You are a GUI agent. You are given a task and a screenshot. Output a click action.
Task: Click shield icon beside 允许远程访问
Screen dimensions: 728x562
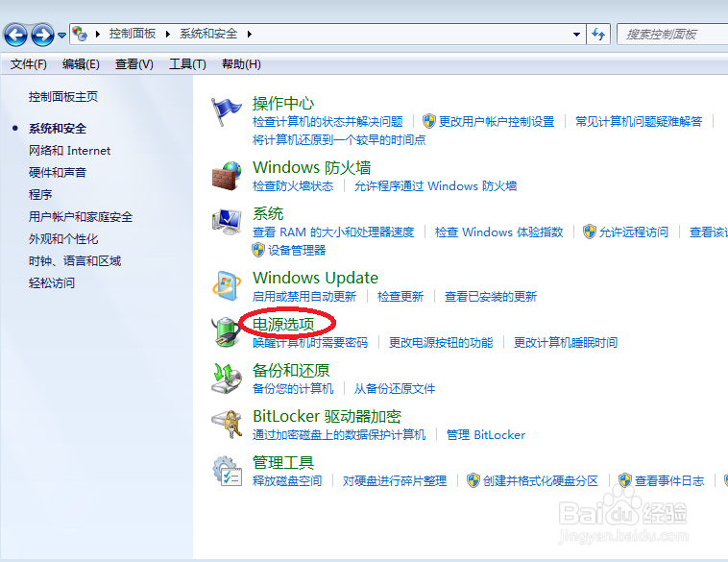tap(590, 232)
